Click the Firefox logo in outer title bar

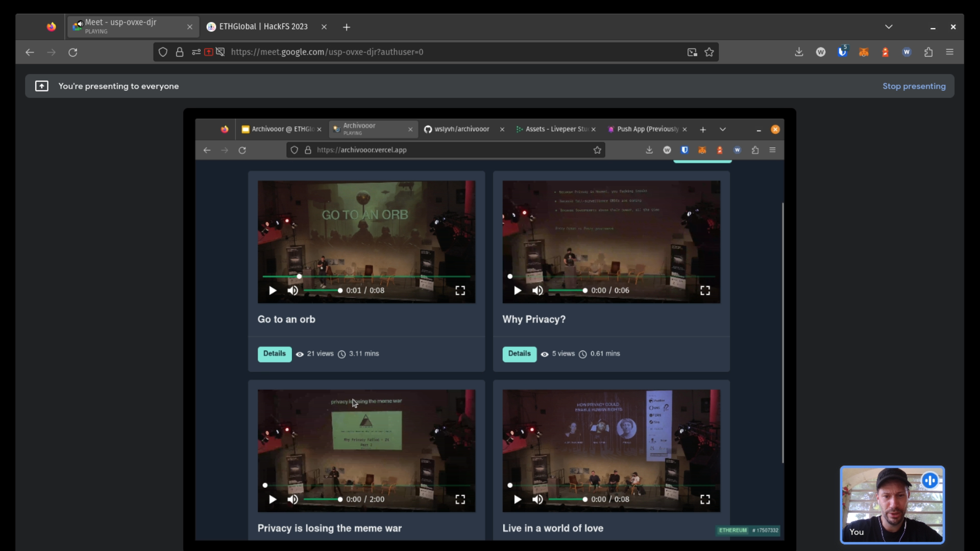point(51,27)
